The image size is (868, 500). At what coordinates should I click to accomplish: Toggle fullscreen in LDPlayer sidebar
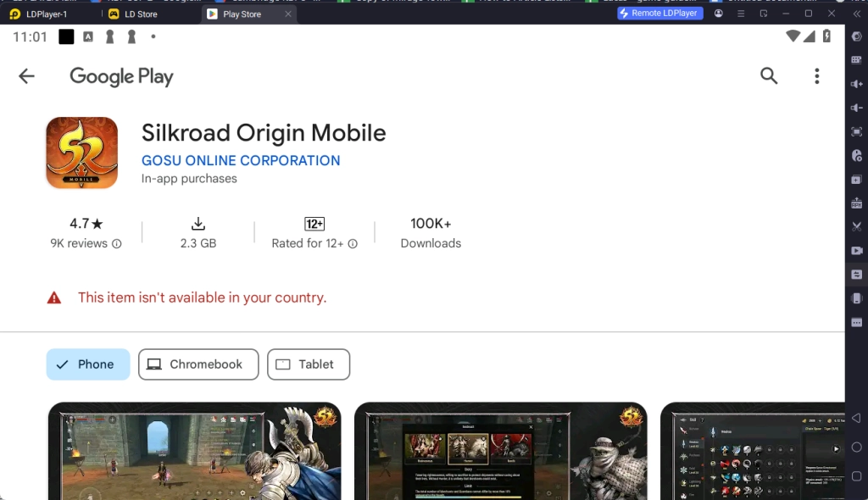pos(856,132)
